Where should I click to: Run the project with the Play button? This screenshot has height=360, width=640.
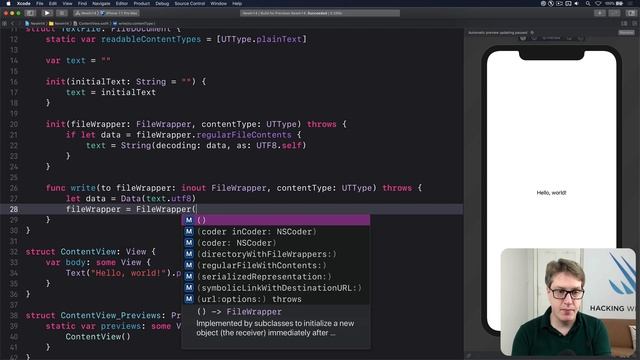pyautogui.click(x=47, y=13)
